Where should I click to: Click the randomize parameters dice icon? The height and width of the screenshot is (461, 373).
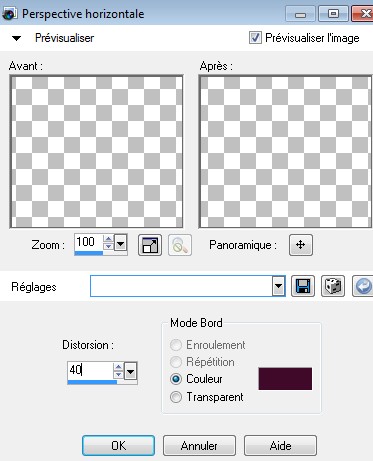coord(333,286)
